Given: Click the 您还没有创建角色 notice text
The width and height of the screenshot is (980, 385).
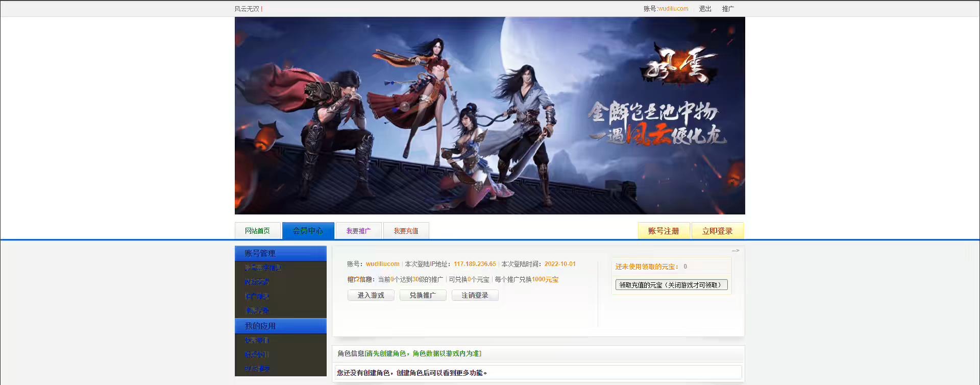Looking at the screenshot, I should (412, 373).
